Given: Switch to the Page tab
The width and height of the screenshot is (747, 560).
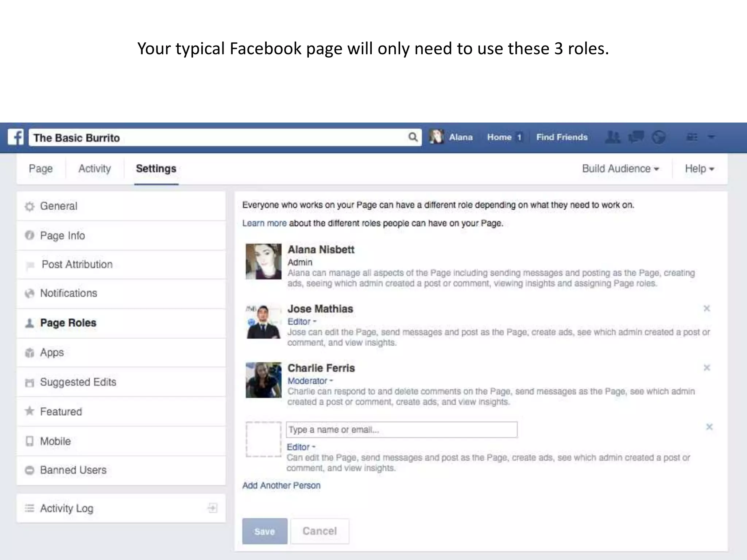Looking at the screenshot, I should [41, 168].
